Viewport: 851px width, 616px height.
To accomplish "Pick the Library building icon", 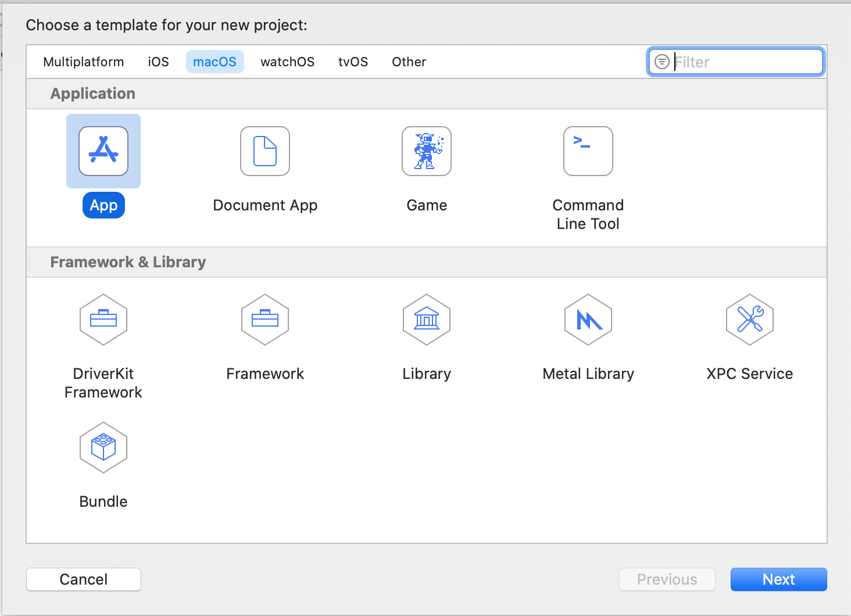I will (427, 320).
